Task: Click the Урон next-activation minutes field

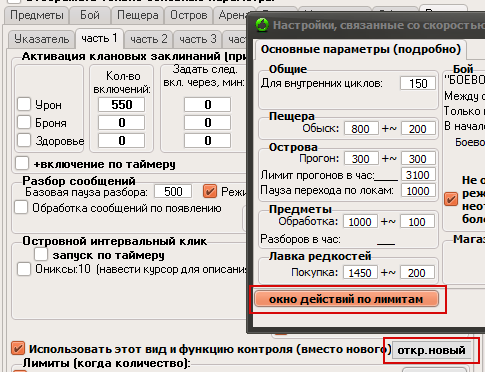Action: pos(207,105)
